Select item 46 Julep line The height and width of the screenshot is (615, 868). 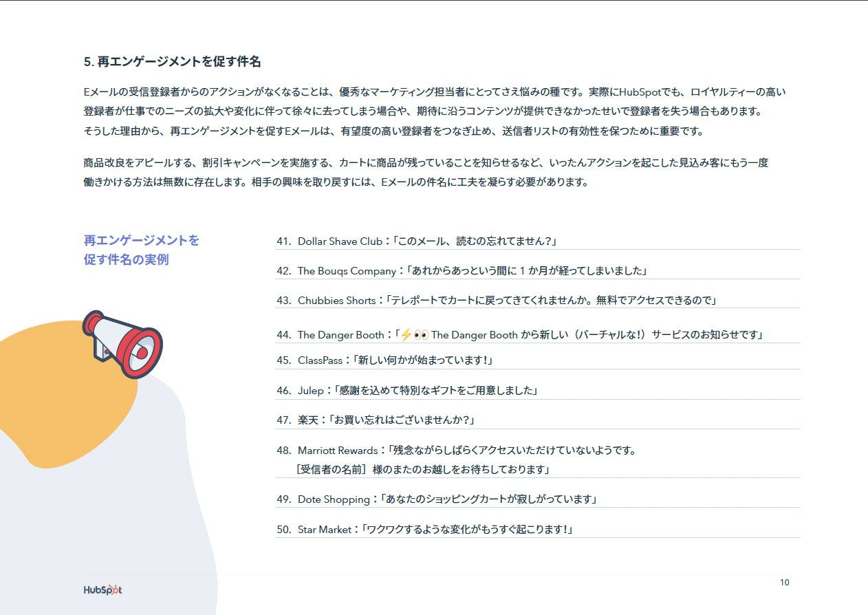tap(406, 391)
